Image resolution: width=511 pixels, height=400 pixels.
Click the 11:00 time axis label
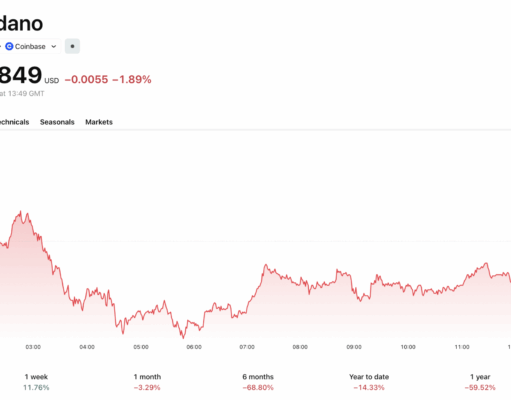tap(462, 347)
